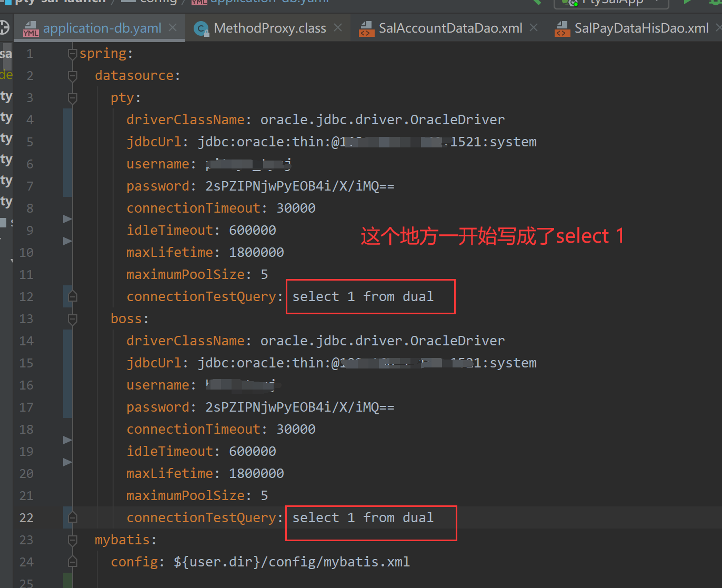Click the circular icon left of the tab bar
This screenshot has width=722, height=588.
point(5,27)
